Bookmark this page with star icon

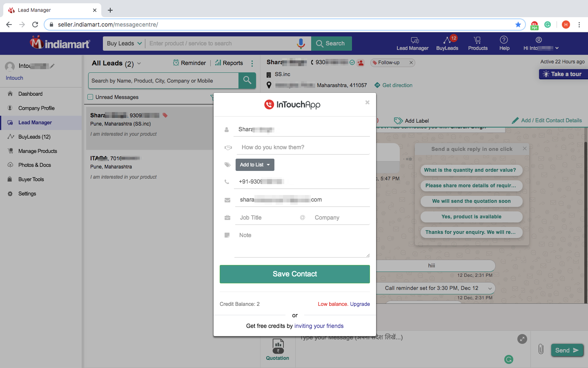click(x=518, y=25)
